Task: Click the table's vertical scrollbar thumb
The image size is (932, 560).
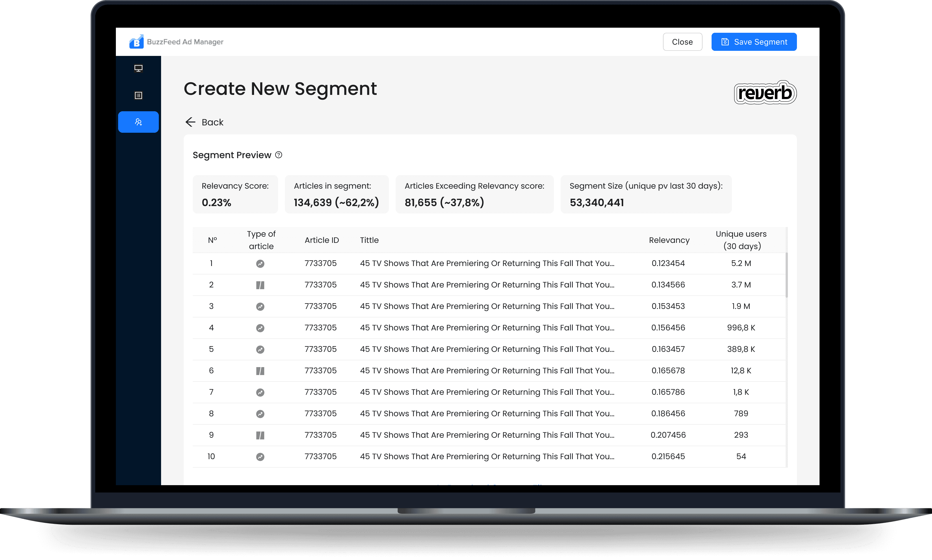Action: click(787, 275)
